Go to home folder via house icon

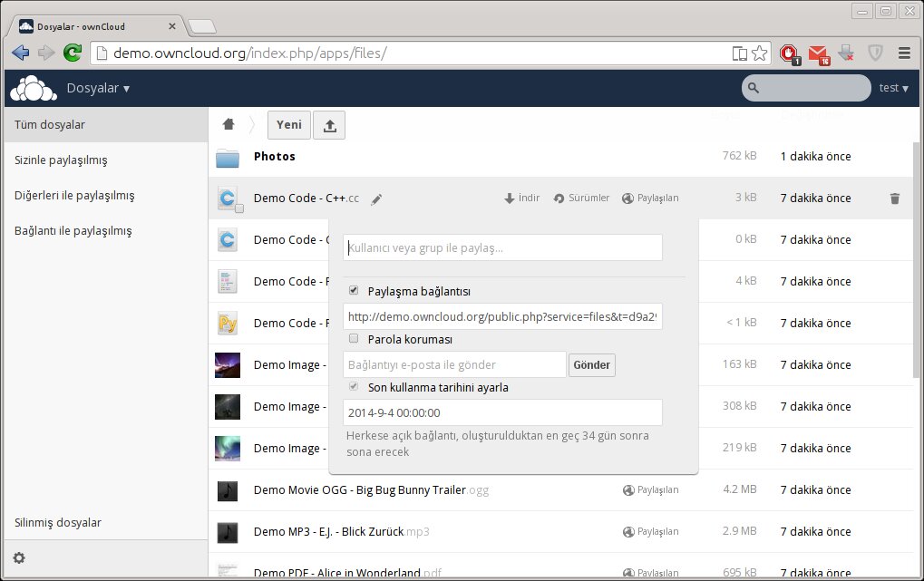229,124
